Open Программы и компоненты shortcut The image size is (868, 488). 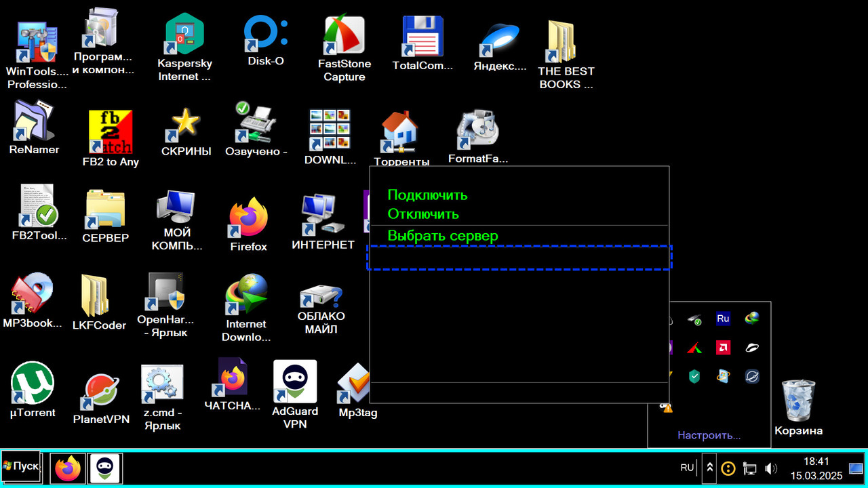104,42
